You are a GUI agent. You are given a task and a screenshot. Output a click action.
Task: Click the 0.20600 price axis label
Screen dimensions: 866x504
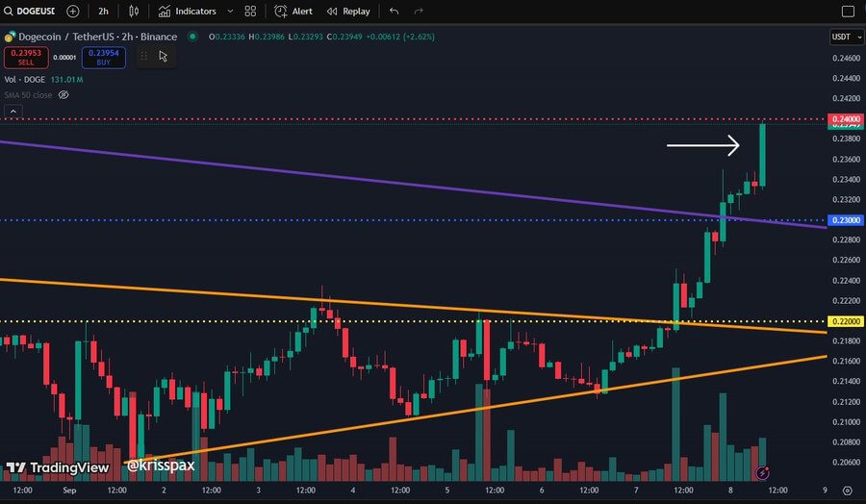(846, 462)
